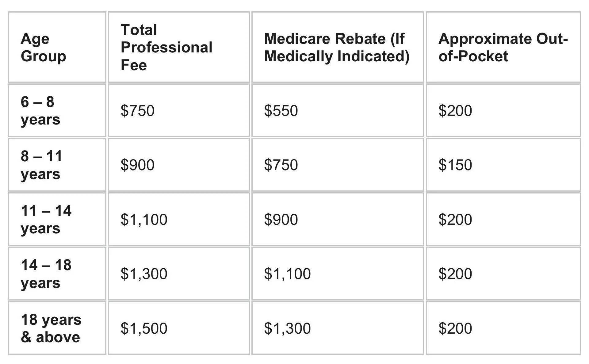Select the 8 – 11 years row label
This screenshot has height=364, width=589.
pyautogui.click(x=42, y=165)
